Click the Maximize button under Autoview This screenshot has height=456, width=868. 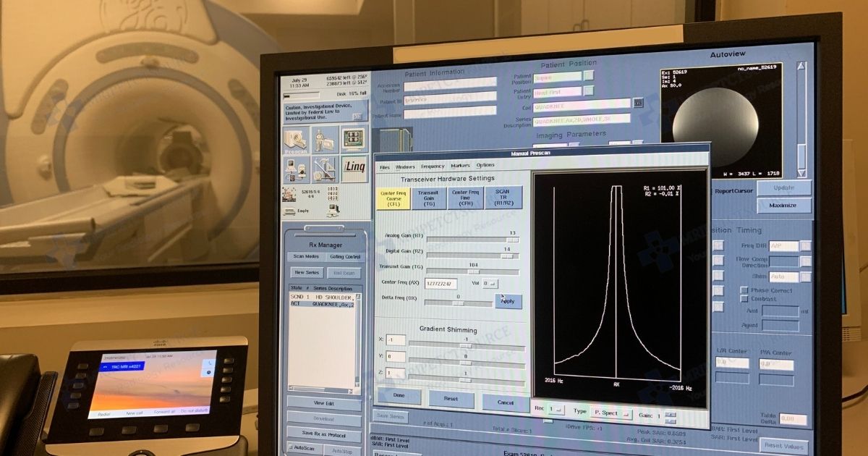tap(783, 206)
